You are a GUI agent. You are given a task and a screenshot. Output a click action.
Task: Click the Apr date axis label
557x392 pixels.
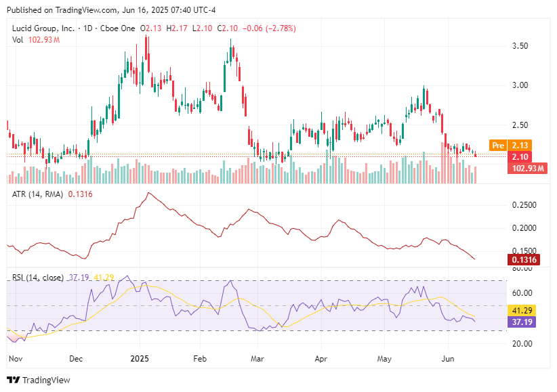[x=321, y=359]
